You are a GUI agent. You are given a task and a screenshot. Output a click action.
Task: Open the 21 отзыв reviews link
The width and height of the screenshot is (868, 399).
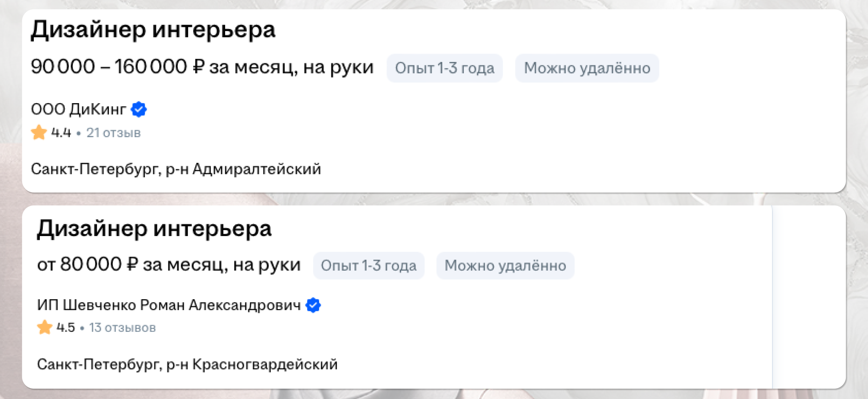[113, 133]
